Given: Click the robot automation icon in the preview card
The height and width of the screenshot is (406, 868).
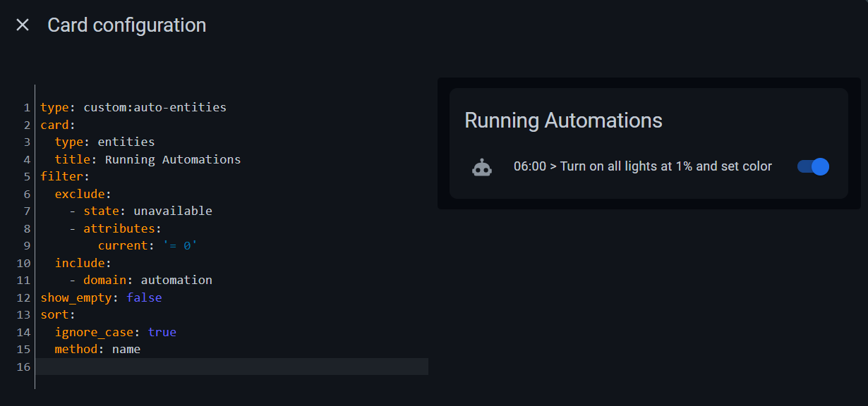Looking at the screenshot, I should 482,166.
